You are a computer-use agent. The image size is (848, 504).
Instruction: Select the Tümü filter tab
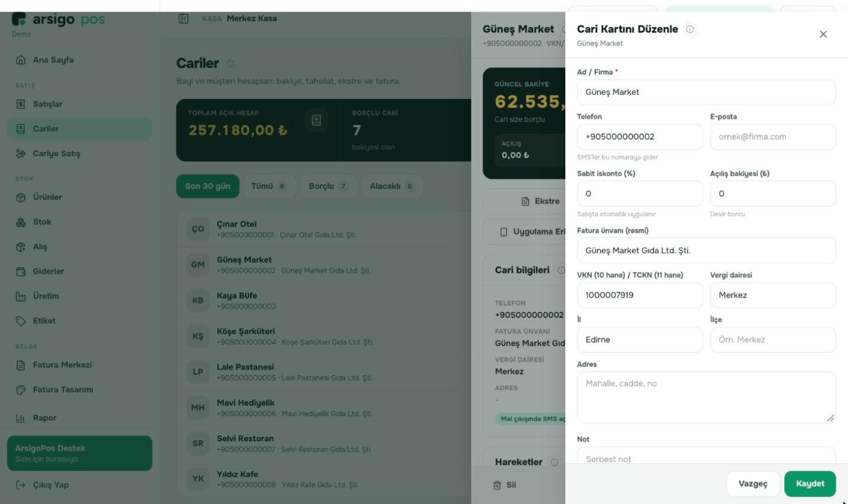click(269, 186)
